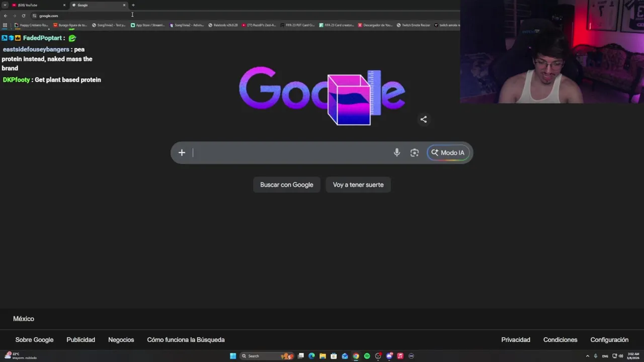View site information icon in address bar
This screenshot has height=362, width=644.
click(34, 16)
